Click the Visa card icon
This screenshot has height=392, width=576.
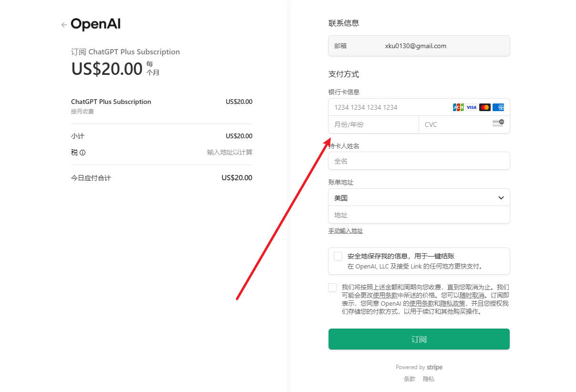[x=472, y=107]
